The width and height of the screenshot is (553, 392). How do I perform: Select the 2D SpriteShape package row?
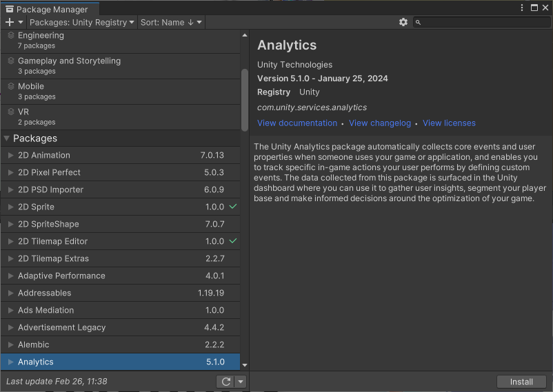[x=120, y=224]
